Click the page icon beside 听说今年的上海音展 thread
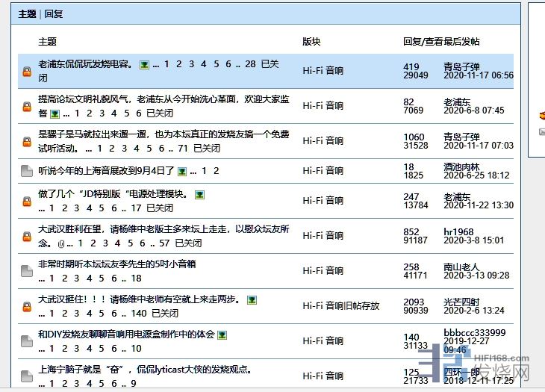This screenshot has width=545, height=392. click(x=27, y=171)
